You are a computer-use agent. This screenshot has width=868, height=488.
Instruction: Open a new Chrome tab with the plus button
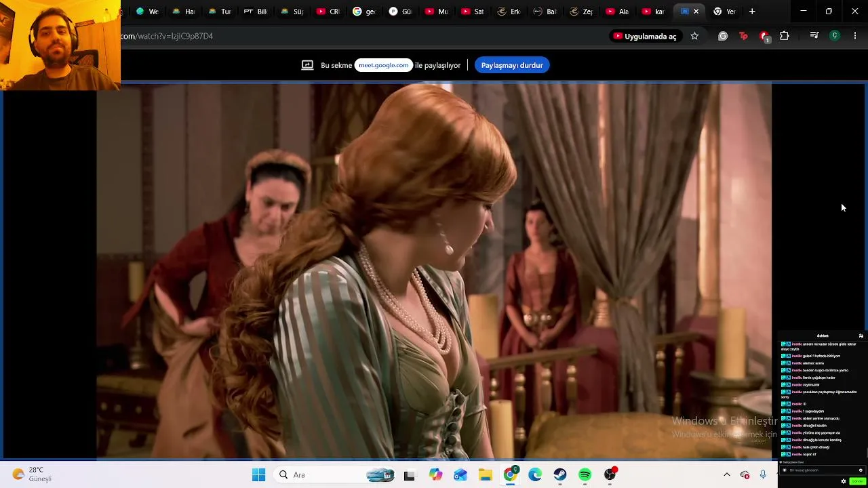click(x=752, y=12)
